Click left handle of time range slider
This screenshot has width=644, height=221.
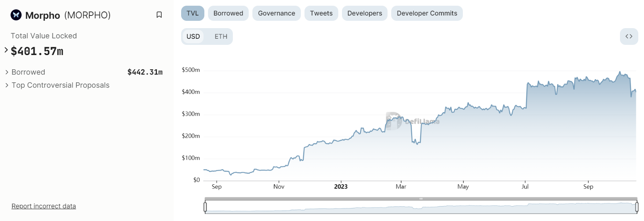[205, 207]
